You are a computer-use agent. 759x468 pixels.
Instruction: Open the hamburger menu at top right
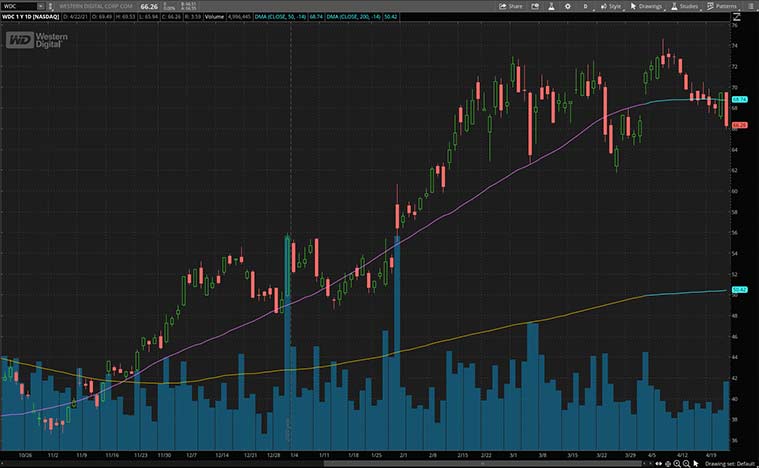751,6
